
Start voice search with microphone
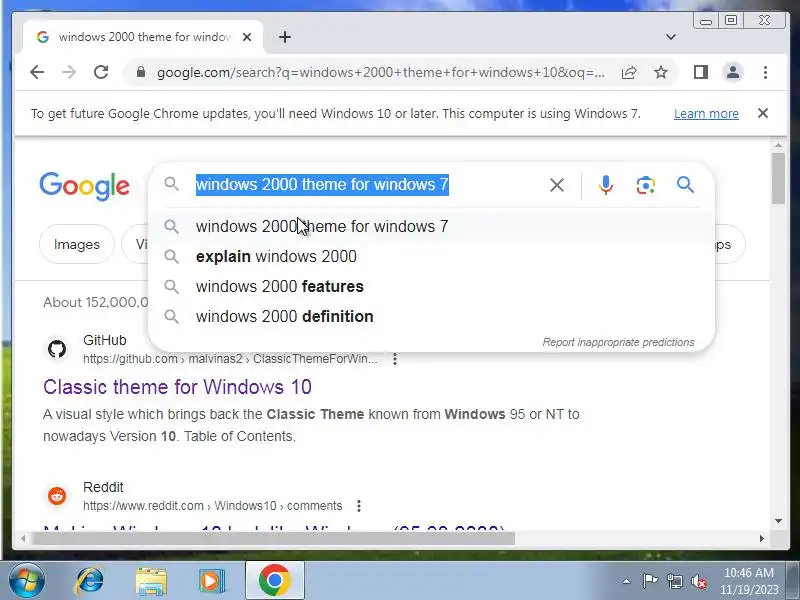click(x=606, y=185)
